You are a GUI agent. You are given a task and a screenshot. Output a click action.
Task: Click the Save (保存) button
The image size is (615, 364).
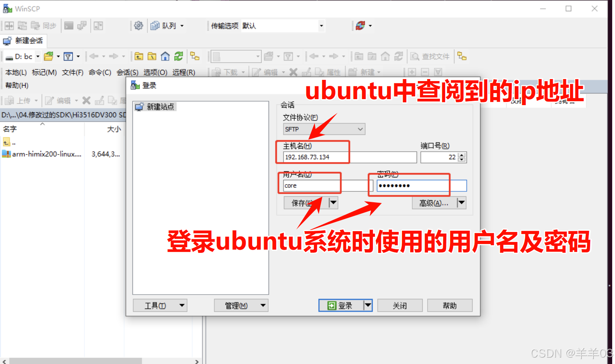306,203
